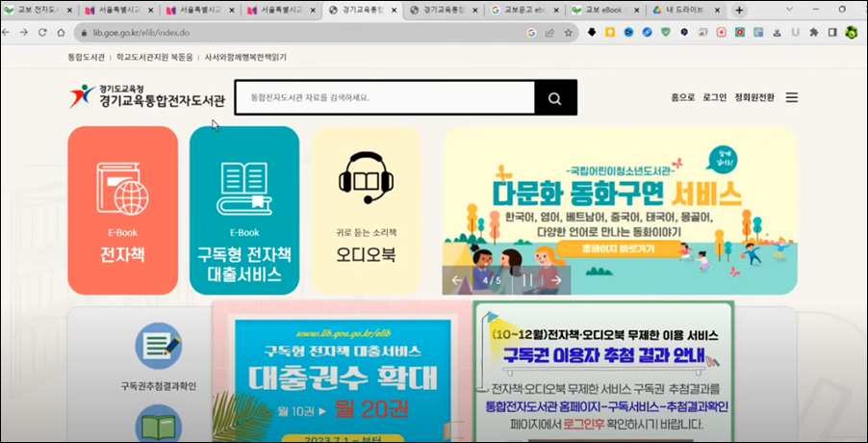Switch to the 교보 전자도서 tab
868x443 pixels.
point(38,10)
